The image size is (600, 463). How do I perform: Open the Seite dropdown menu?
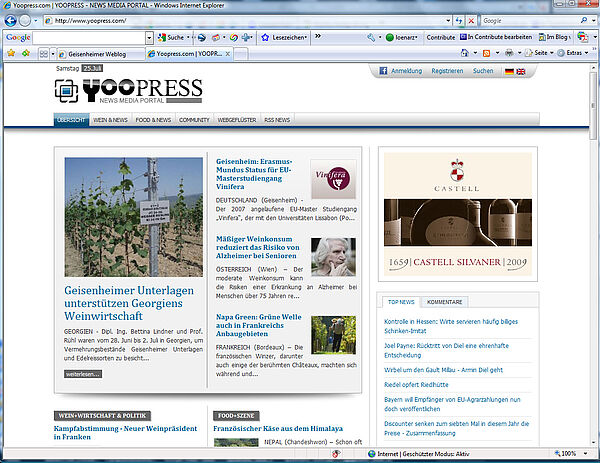541,52
